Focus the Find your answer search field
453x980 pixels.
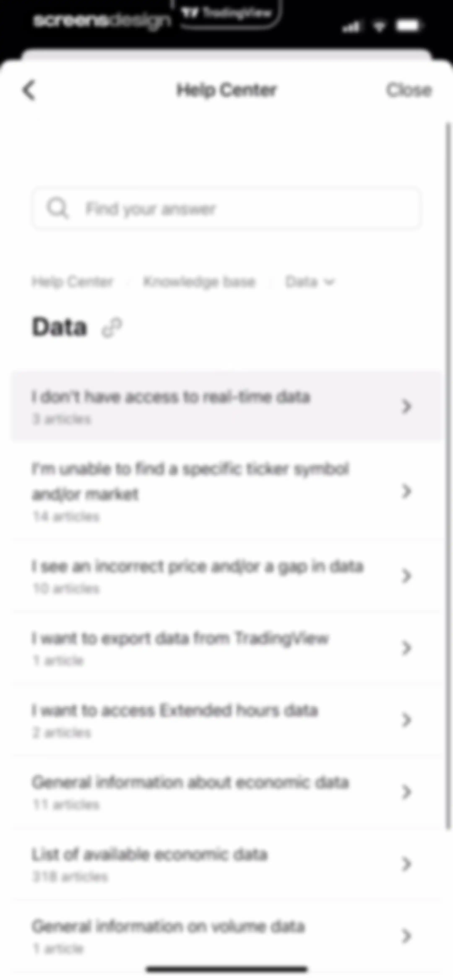point(226,208)
